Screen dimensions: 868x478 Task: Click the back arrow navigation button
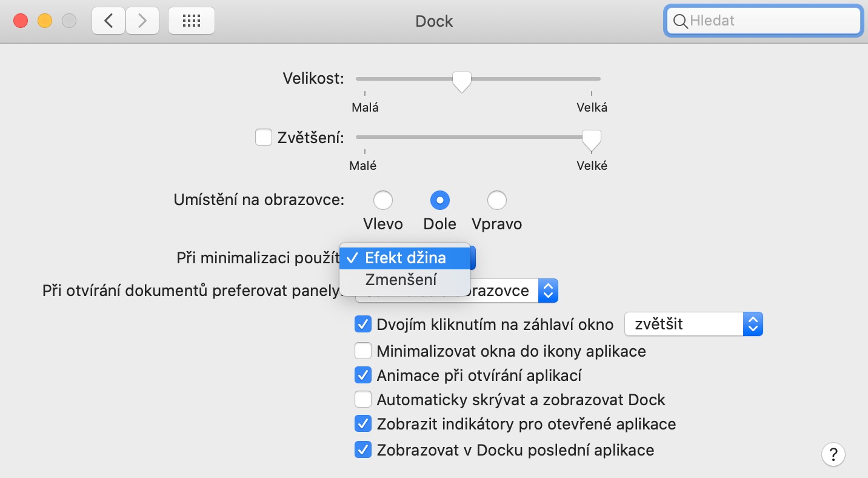pyautogui.click(x=109, y=21)
